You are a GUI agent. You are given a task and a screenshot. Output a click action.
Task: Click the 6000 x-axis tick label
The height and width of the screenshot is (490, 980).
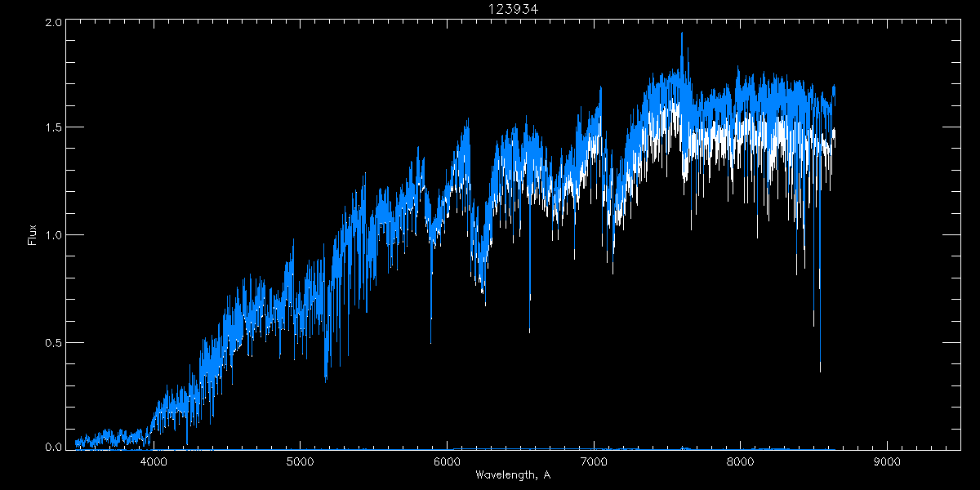coord(447,461)
